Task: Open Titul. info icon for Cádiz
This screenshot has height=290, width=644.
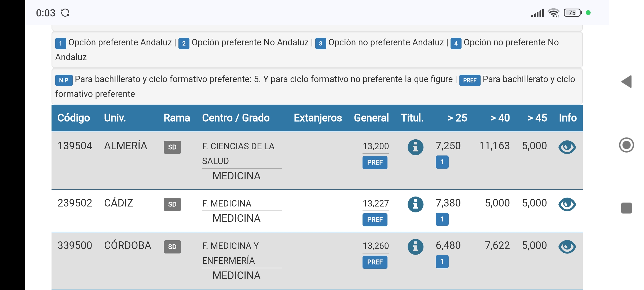Action: coord(415,204)
